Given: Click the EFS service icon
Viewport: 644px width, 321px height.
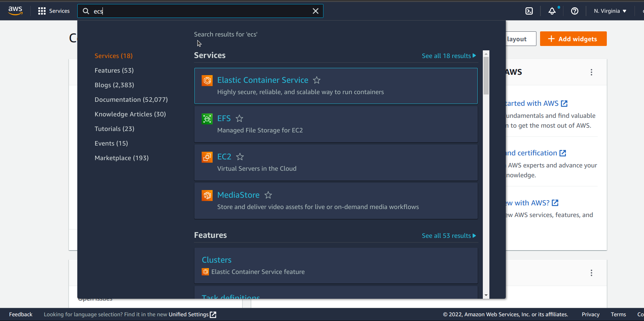Looking at the screenshot, I should click(x=207, y=119).
